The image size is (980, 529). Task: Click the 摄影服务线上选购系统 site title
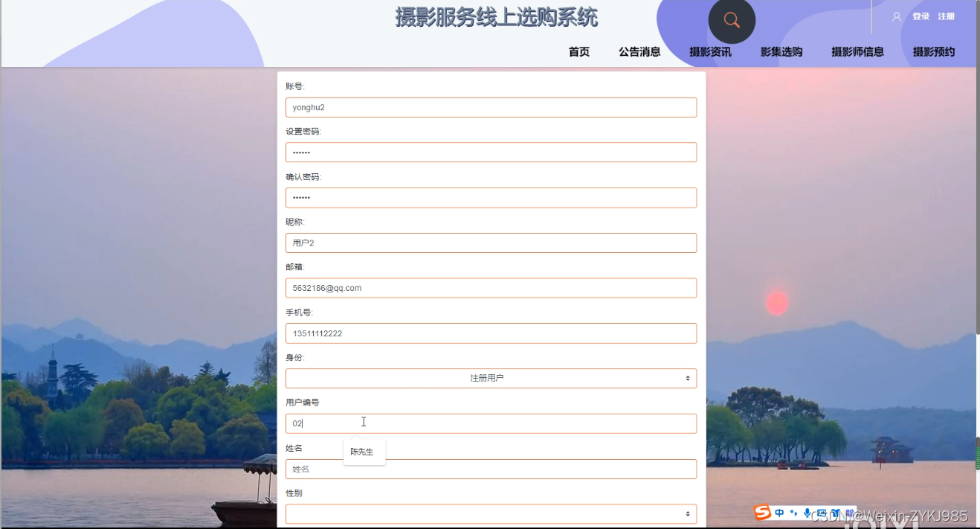coord(496,17)
